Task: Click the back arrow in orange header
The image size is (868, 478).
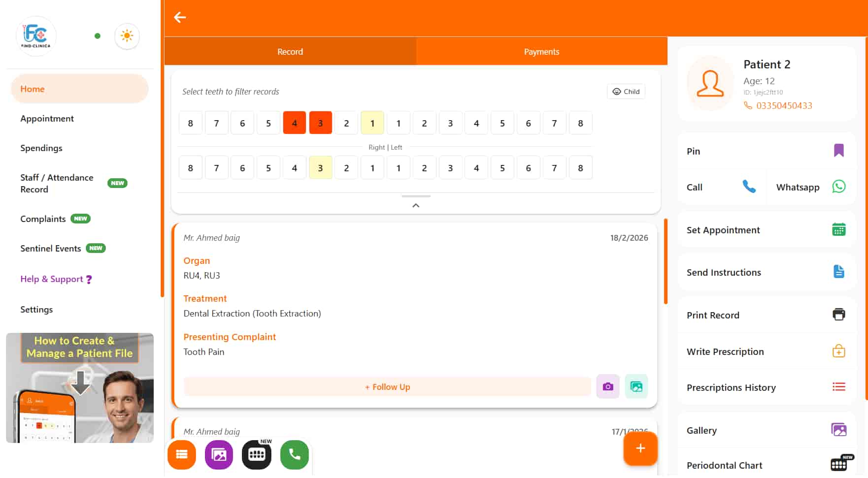Action: point(180,17)
